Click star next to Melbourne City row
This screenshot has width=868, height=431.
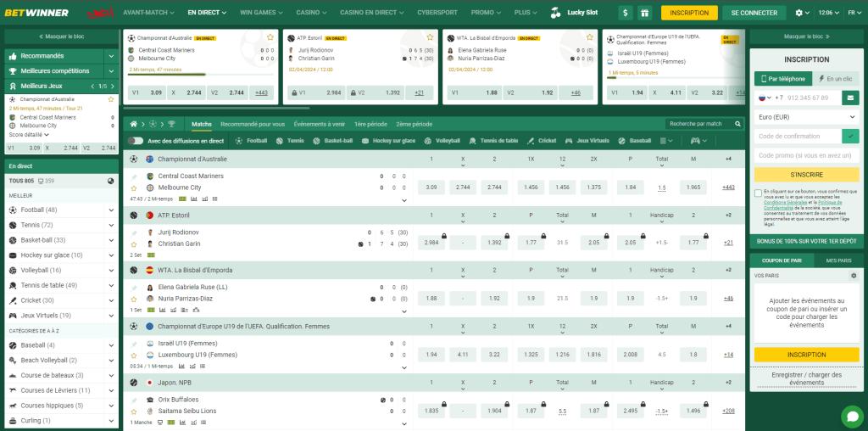click(x=133, y=188)
